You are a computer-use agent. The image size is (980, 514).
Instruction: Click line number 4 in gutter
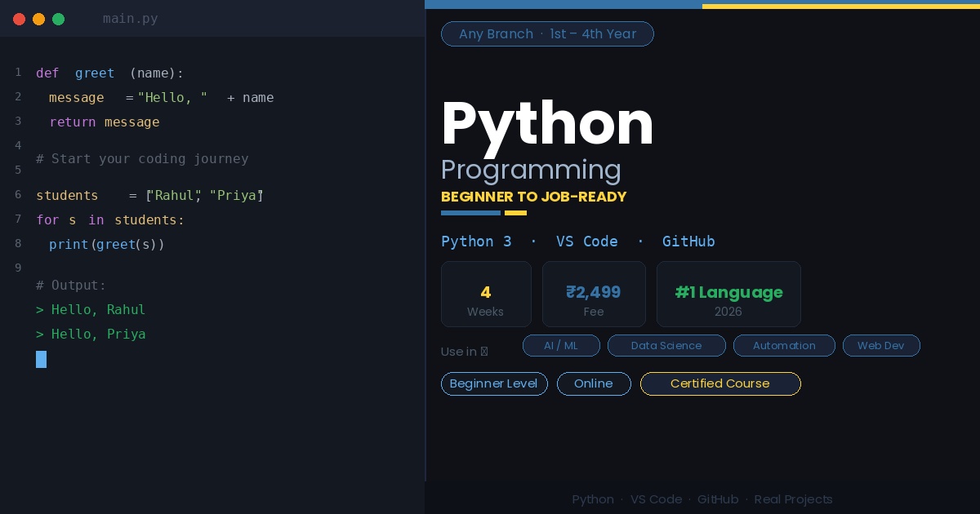18,145
